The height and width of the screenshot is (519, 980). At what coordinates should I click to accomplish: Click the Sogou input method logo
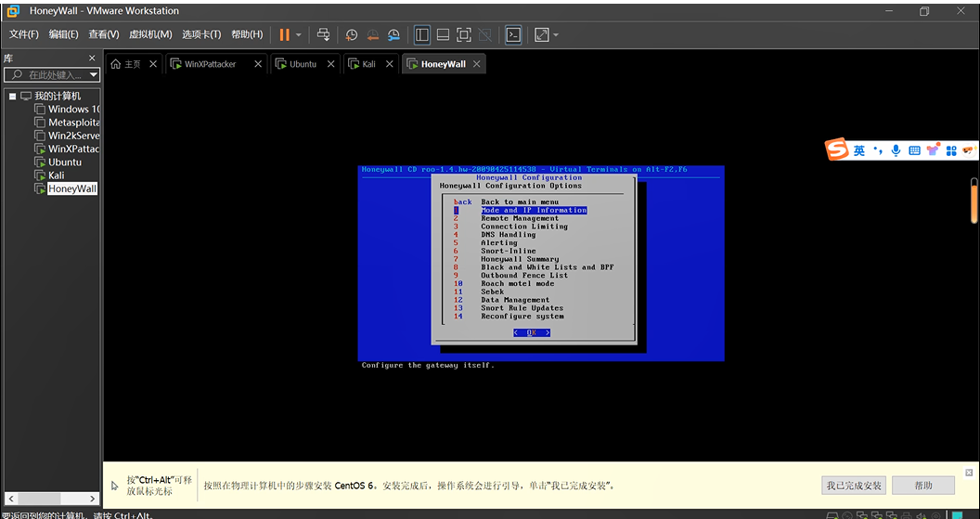[x=836, y=150]
